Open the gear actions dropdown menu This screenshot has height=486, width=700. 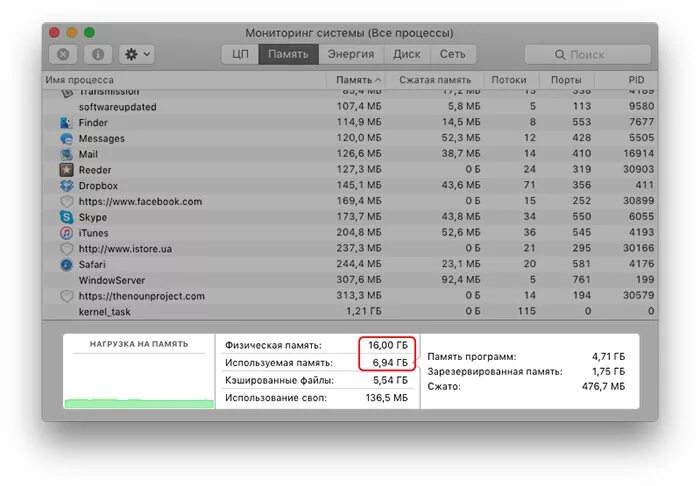coord(137,54)
